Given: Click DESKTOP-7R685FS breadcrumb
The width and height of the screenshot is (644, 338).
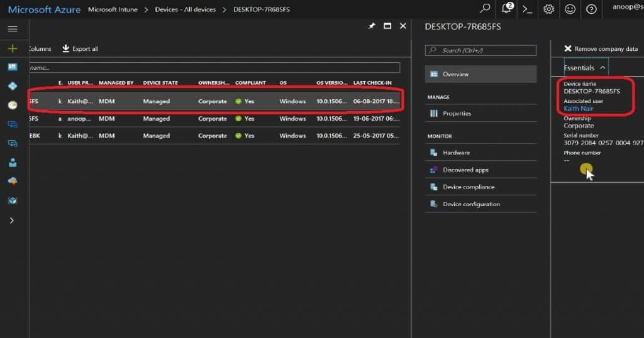Looking at the screenshot, I should [x=262, y=9].
